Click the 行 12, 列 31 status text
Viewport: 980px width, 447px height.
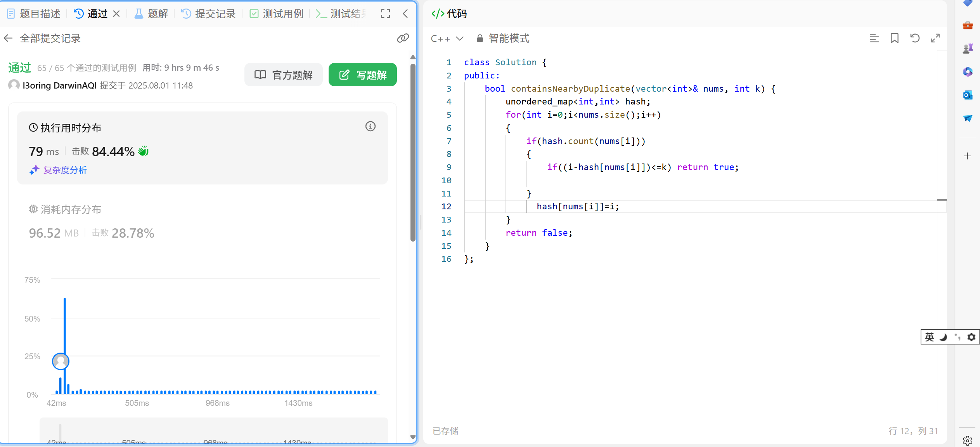(913, 431)
